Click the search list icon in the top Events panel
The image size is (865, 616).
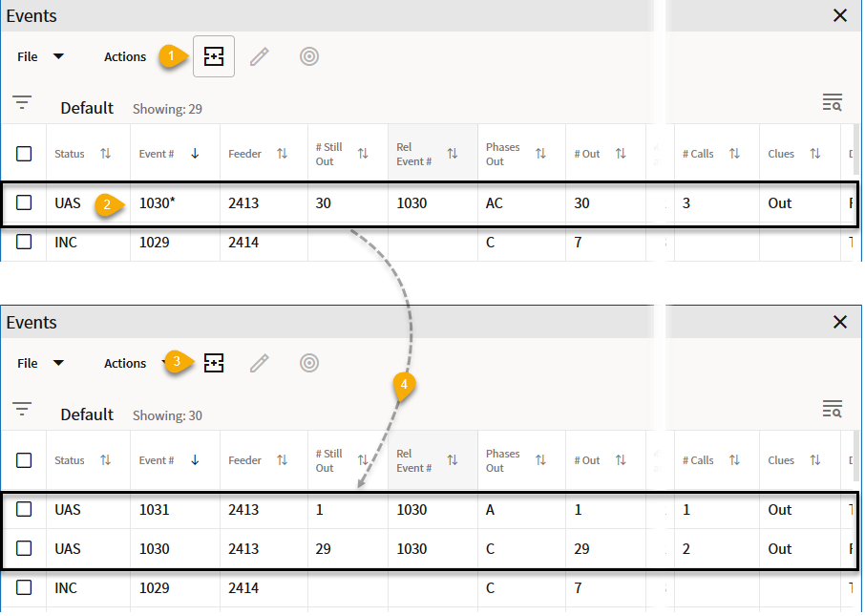tap(832, 103)
